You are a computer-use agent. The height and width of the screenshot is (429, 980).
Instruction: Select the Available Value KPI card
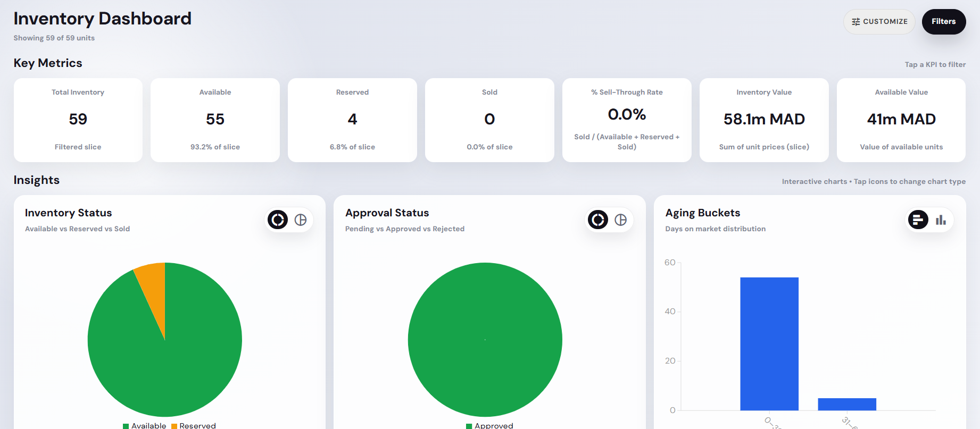(x=901, y=120)
